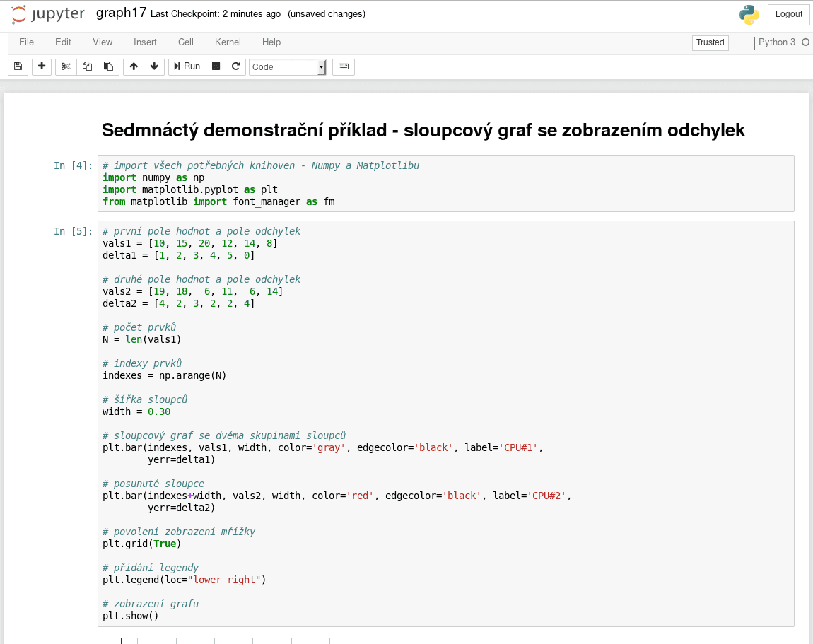The height and width of the screenshot is (644, 813).
Task: Click the plt.legend line
Action: [184, 580]
